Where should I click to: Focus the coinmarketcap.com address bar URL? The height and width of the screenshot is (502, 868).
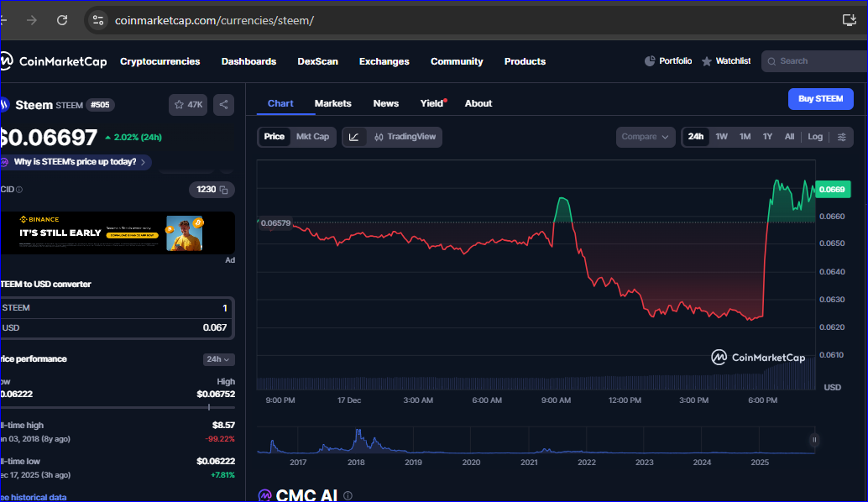[214, 20]
